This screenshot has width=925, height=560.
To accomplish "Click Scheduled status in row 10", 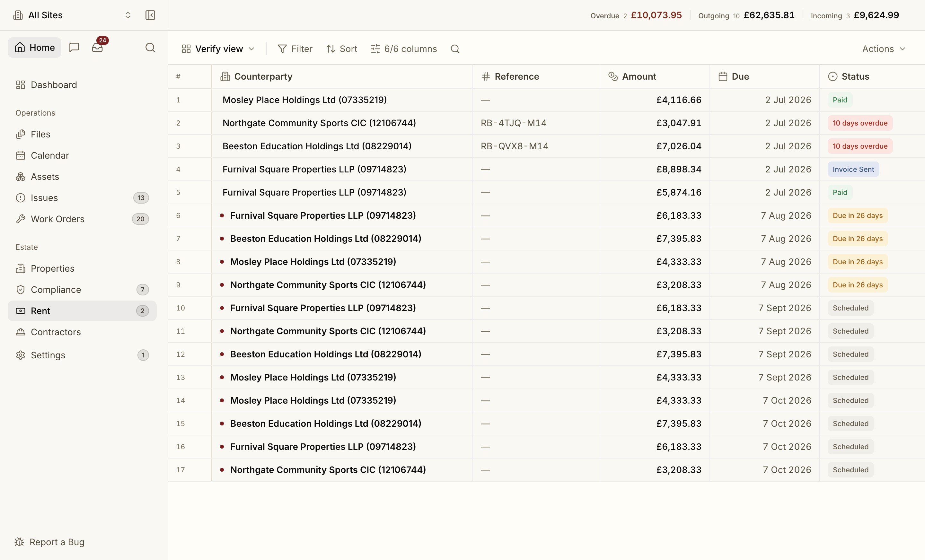I will 851,308.
